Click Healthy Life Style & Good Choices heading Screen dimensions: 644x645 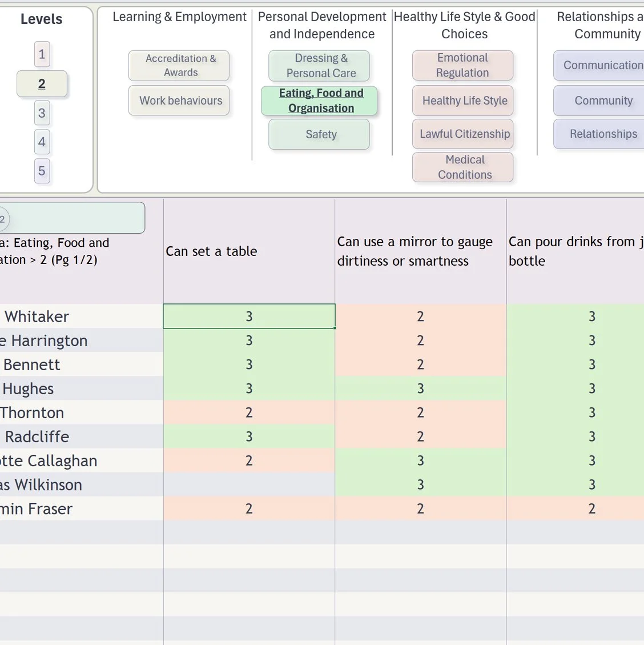click(x=464, y=25)
